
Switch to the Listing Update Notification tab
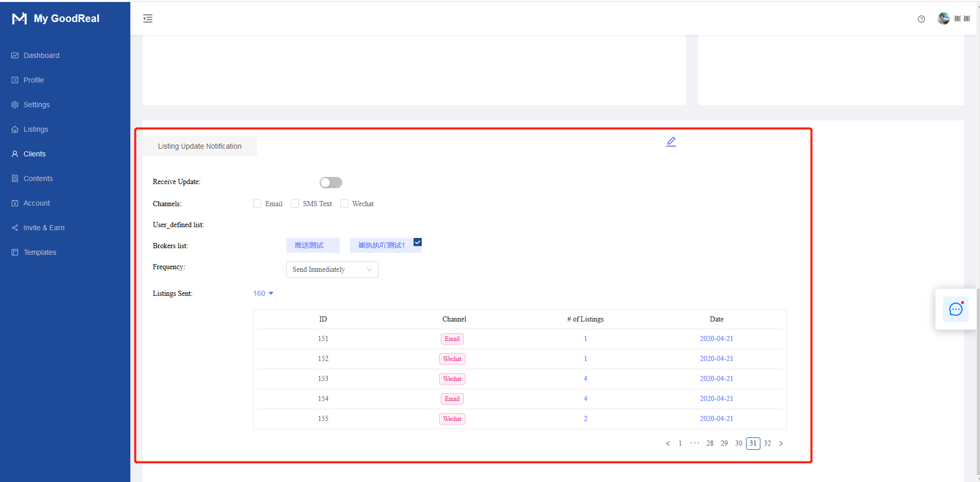(x=199, y=146)
